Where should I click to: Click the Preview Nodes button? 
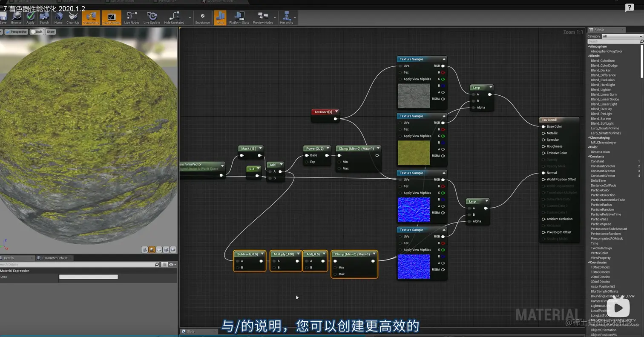pyautogui.click(x=263, y=17)
